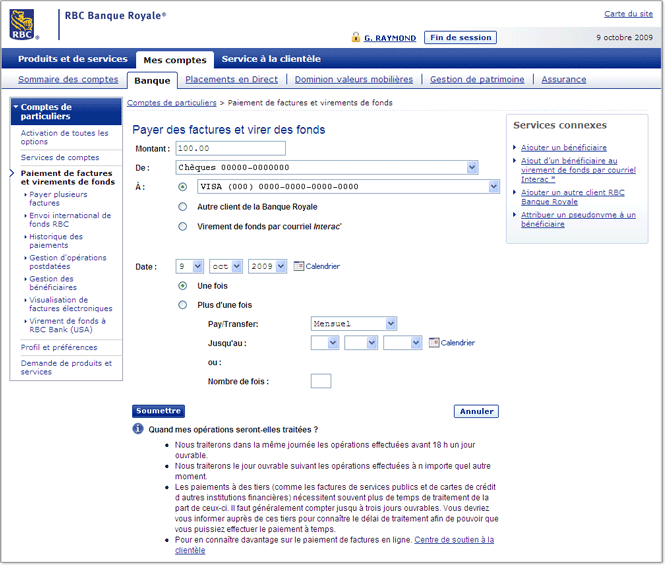Open Activation de toutes les options
Image resolution: width=665 pixels, height=565 pixels.
pos(64,137)
